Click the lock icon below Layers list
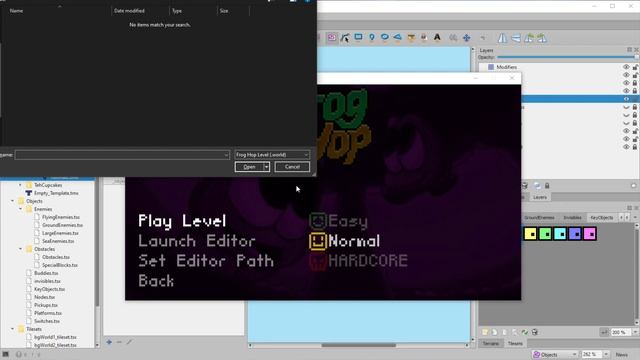Image resolution: width=640 pixels, height=360 pixels. click(547, 186)
